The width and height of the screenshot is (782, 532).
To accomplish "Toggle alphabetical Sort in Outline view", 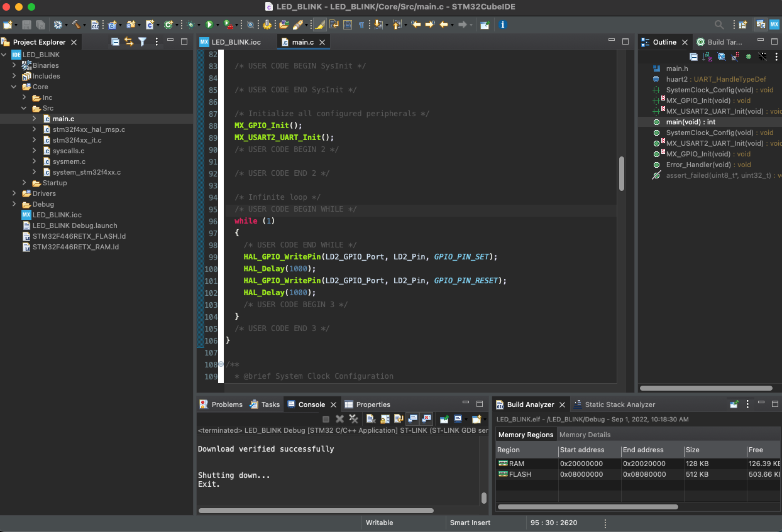I will (707, 57).
